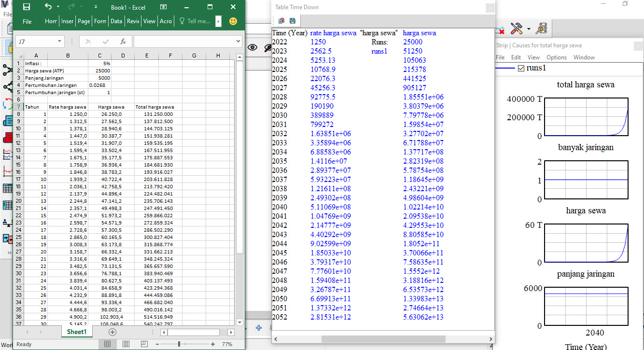Screen dimensions: 644x350
Task: Save the Excel workbook via floppy icon
Action: pos(27,7)
